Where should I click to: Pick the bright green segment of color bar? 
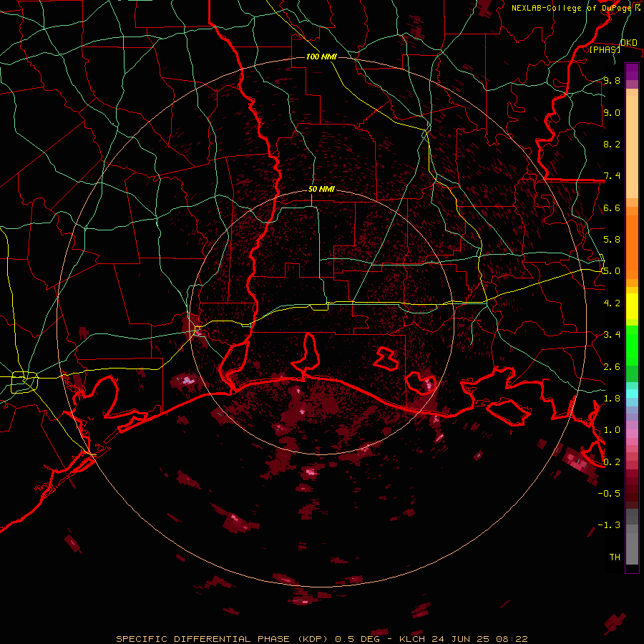[632, 346]
